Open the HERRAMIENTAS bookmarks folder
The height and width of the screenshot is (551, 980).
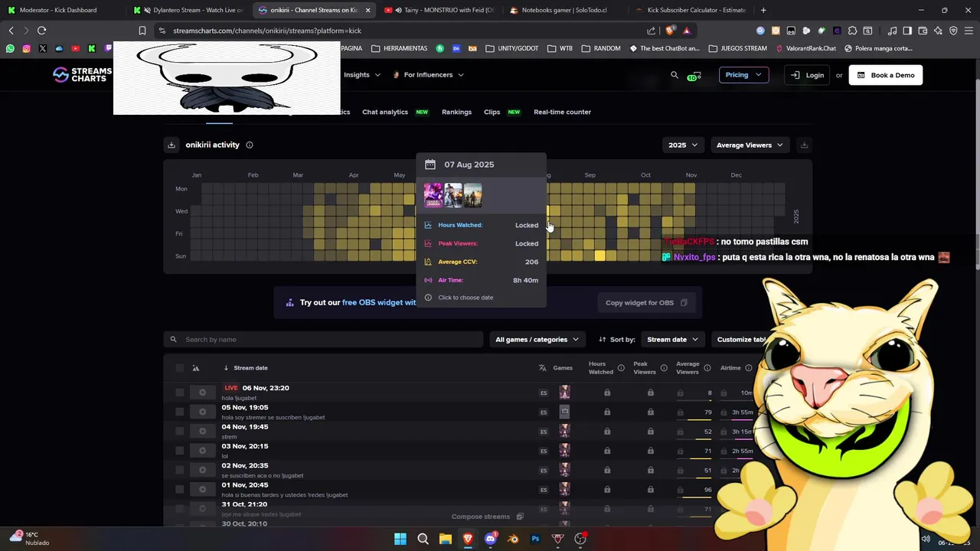(x=399, y=48)
